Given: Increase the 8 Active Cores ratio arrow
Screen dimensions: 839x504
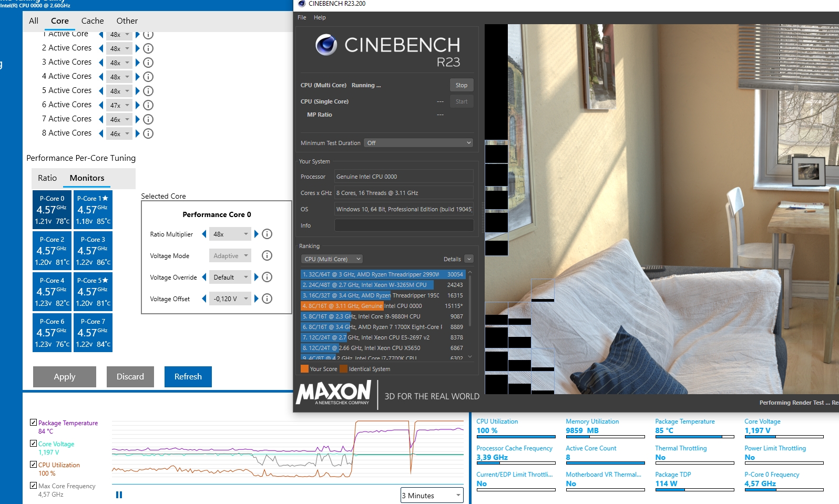Looking at the screenshot, I should [138, 133].
